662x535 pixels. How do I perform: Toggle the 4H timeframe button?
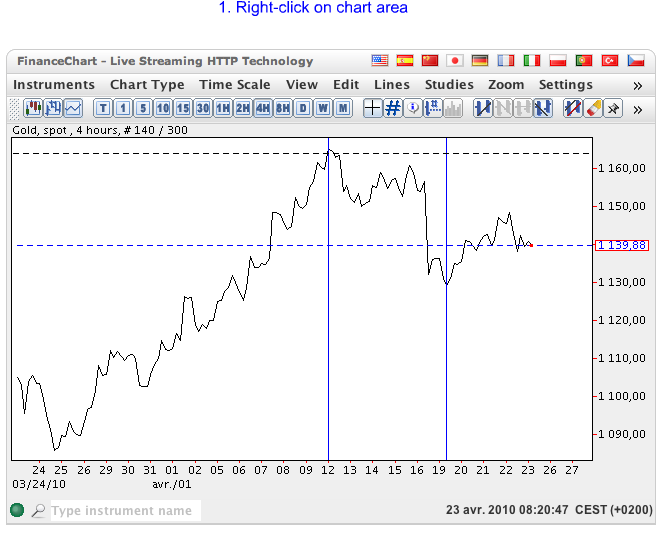coord(263,108)
